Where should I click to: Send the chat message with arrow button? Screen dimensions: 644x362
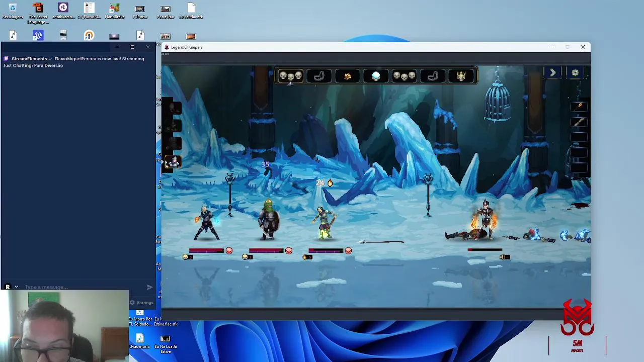point(149,287)
